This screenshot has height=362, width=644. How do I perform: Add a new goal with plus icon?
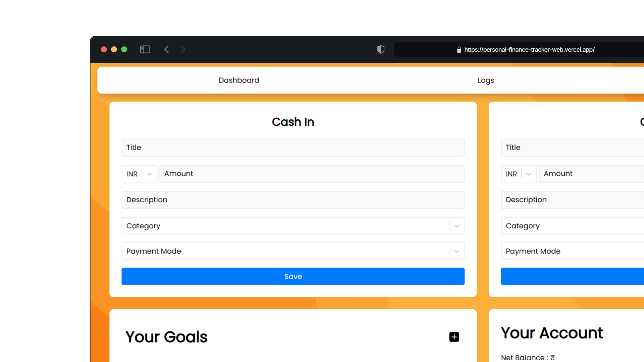(454, 337)
